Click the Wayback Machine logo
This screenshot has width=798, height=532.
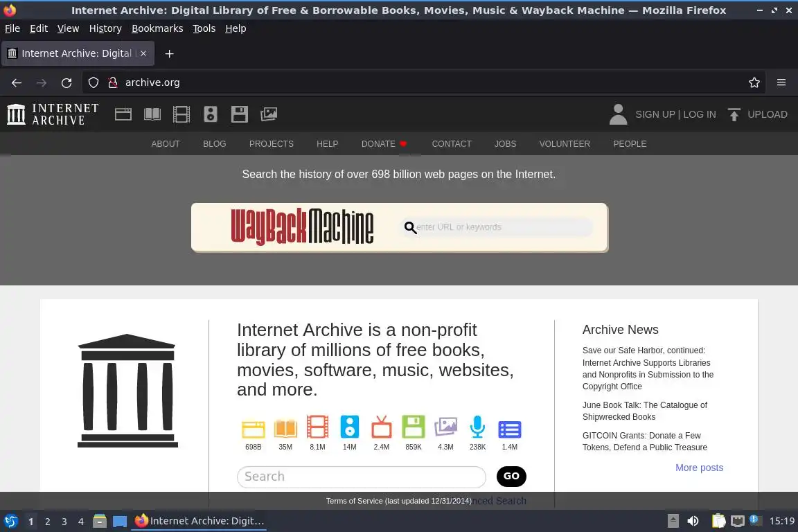(302, 227)
